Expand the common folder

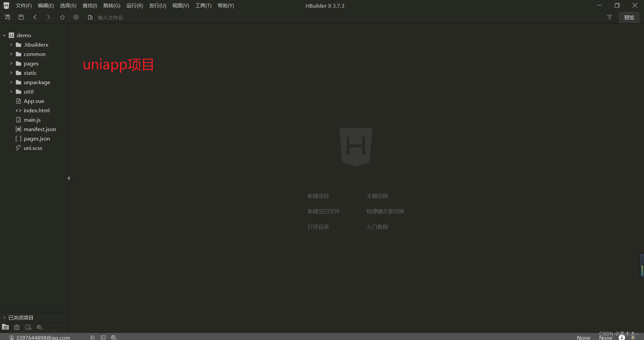[x=11, y=54]
